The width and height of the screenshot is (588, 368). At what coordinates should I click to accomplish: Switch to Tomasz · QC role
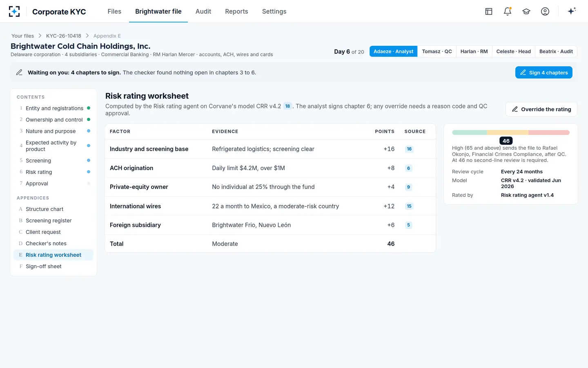click(x=437, y=52)
